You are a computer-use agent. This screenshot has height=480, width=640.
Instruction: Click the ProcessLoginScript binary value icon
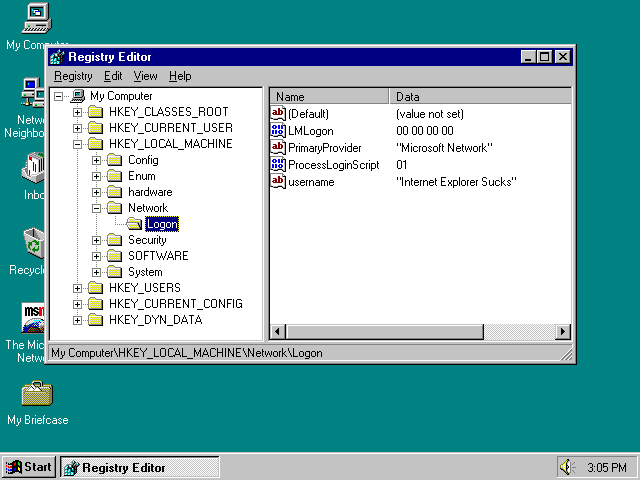pyautogui.click(x=278, y=164)
